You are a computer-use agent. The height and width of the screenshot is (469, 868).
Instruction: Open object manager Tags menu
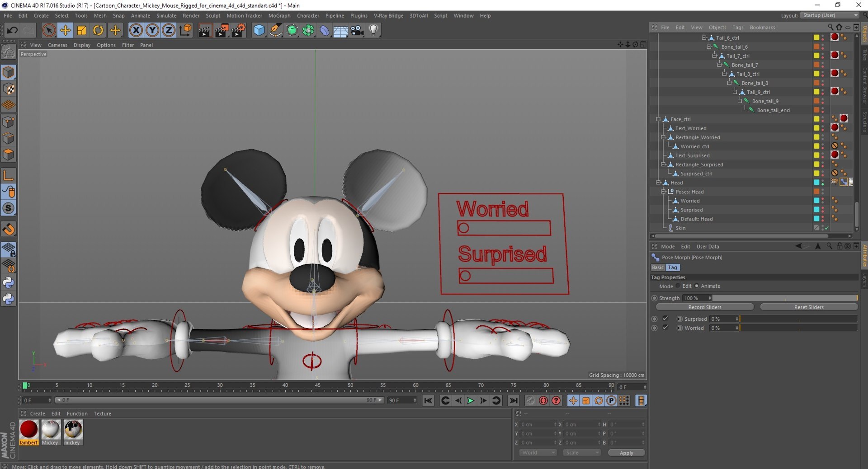(738, 28)
